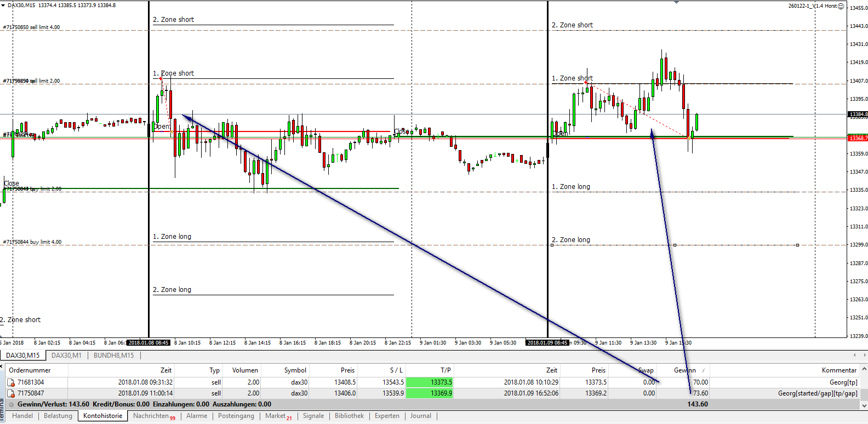Switch to the BUNDH8,M15 chart tab
This screenshot has height=424, width=868.
click(113, 356)
